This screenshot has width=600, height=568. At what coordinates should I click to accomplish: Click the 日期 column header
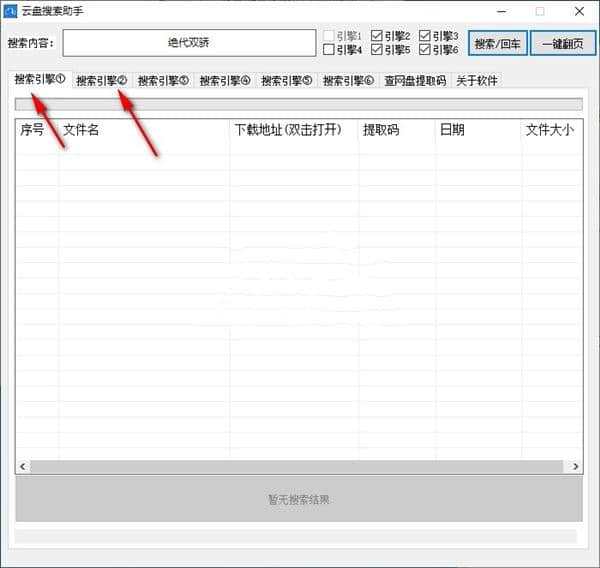click(478, 130)
